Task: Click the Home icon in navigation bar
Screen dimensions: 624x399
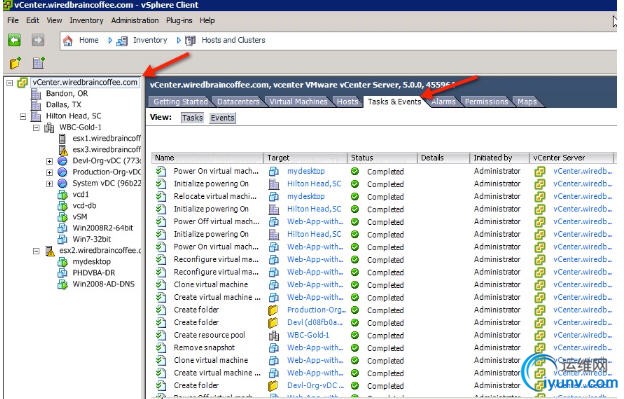Action: [x=68, y=41]
